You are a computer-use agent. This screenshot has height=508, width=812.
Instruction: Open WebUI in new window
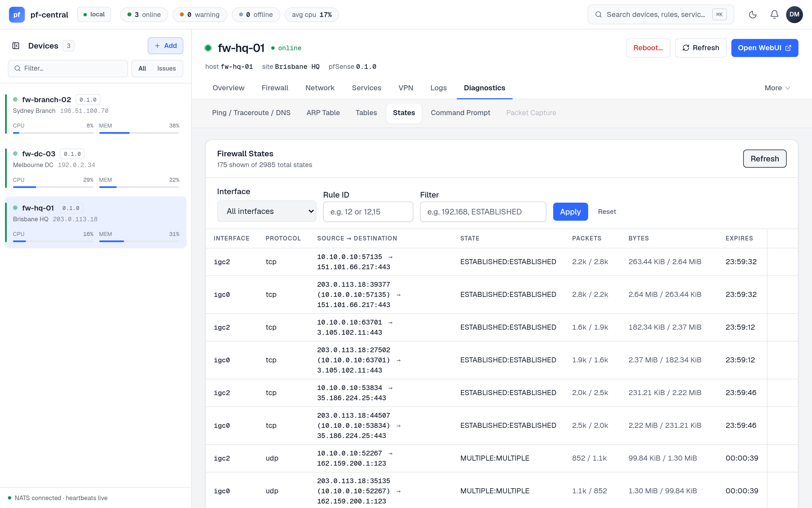point(764,48)
